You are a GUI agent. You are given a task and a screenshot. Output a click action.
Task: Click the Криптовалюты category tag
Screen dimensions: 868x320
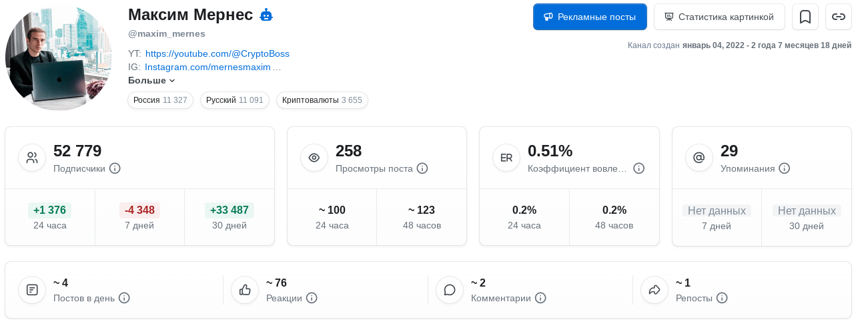point(322,100)
